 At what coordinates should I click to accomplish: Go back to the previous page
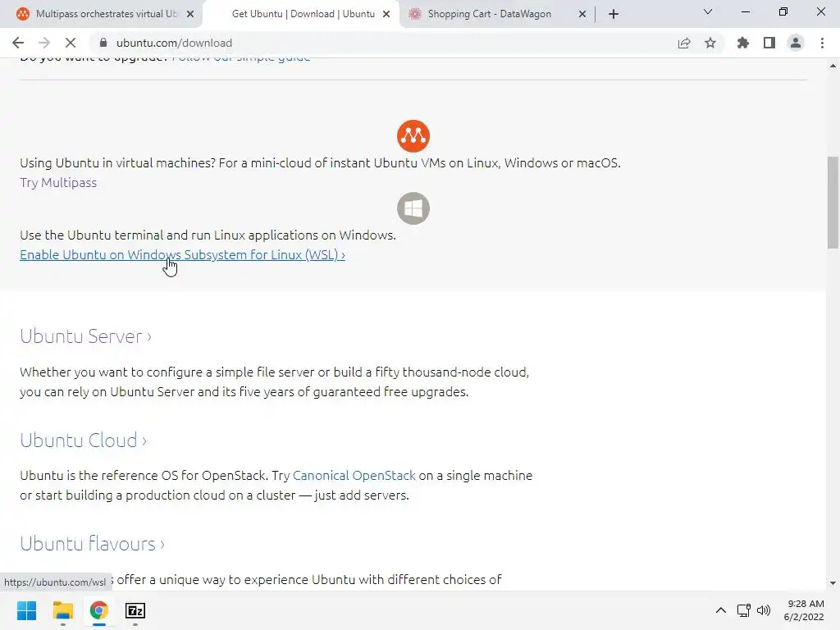pyautogui.click(x=18, y=43)
